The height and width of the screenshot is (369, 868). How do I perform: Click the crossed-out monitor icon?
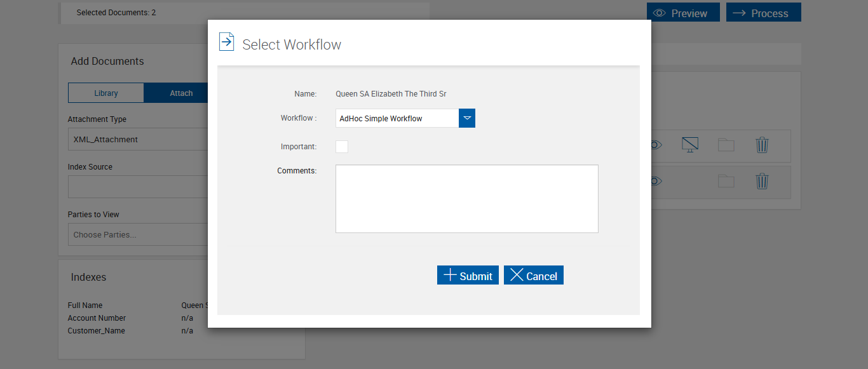pos(689,145)
